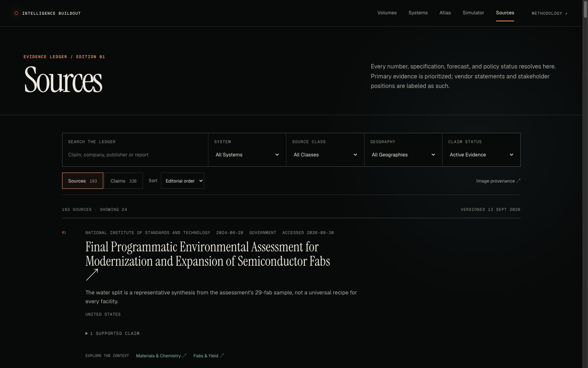588x368 pixels.
Task: Click the orange circle logo icon
Action: (x=16, y=13)
